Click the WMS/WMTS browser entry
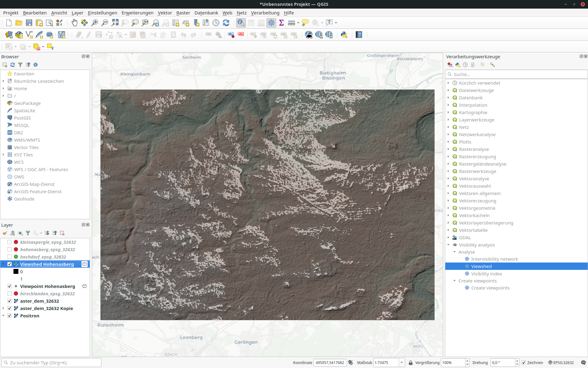 coord(27,140)
